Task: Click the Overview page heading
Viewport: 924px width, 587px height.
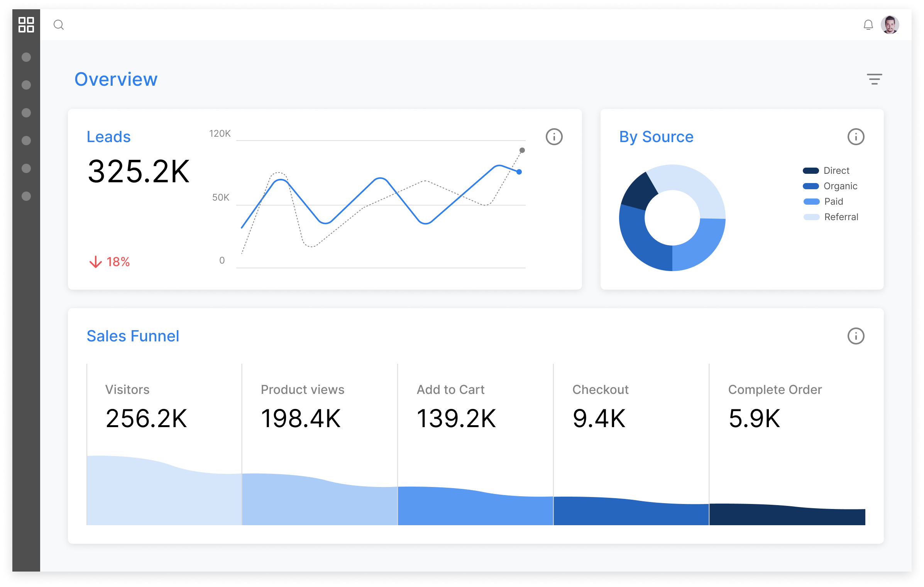Action: coord(116,79)
